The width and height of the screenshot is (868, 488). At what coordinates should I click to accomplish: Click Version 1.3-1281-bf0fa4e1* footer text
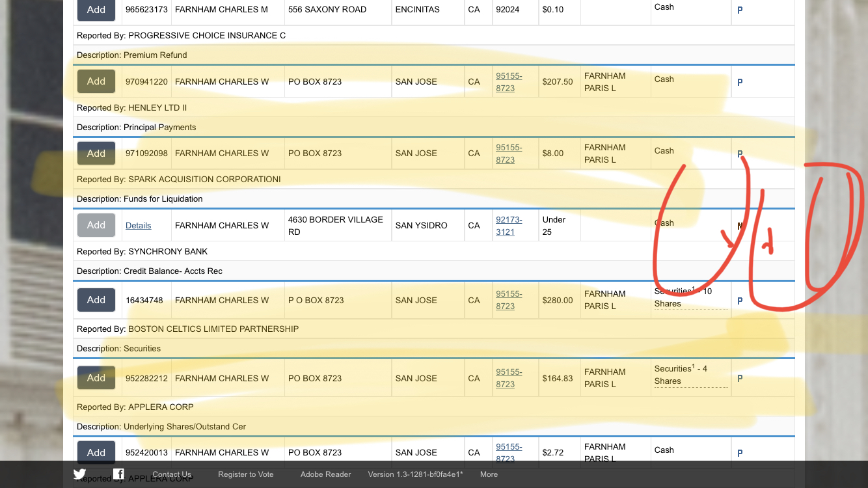tap(415, 474)
